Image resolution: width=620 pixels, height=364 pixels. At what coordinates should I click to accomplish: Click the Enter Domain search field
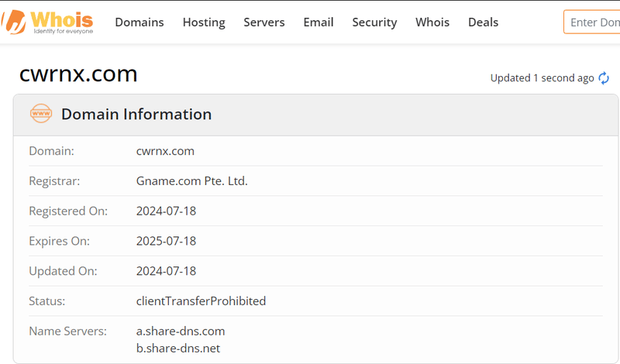pyautogui.click(x=593, y=22)
